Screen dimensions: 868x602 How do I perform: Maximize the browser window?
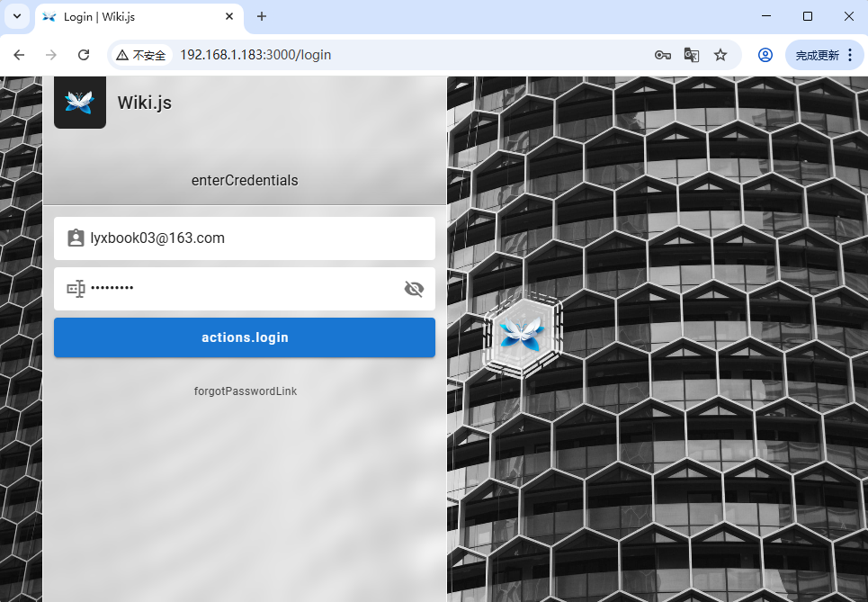pyautogui.click(x=808, y=16)
